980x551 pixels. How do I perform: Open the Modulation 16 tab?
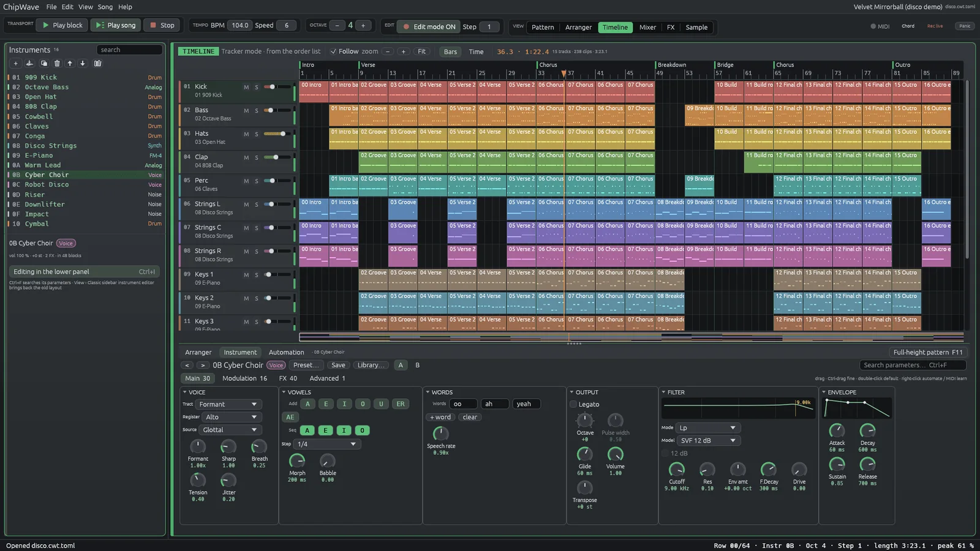(x=244, y=378)
